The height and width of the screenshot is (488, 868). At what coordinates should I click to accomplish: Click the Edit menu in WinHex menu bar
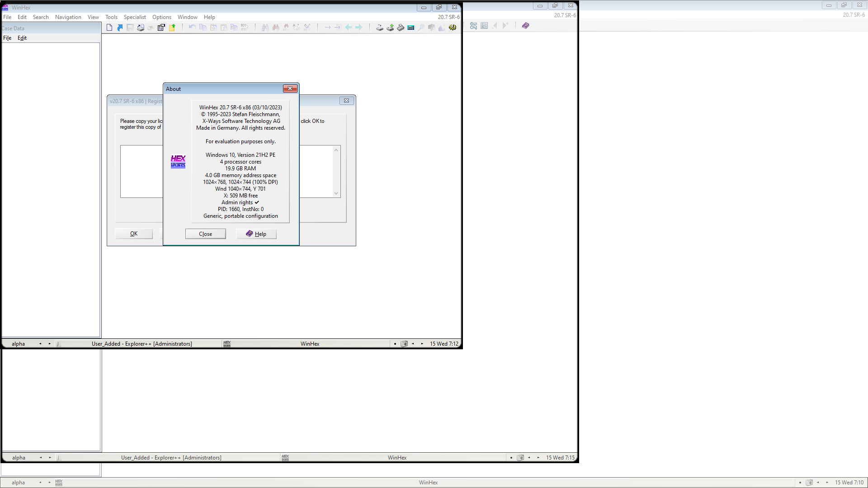[x=22, y=17]
